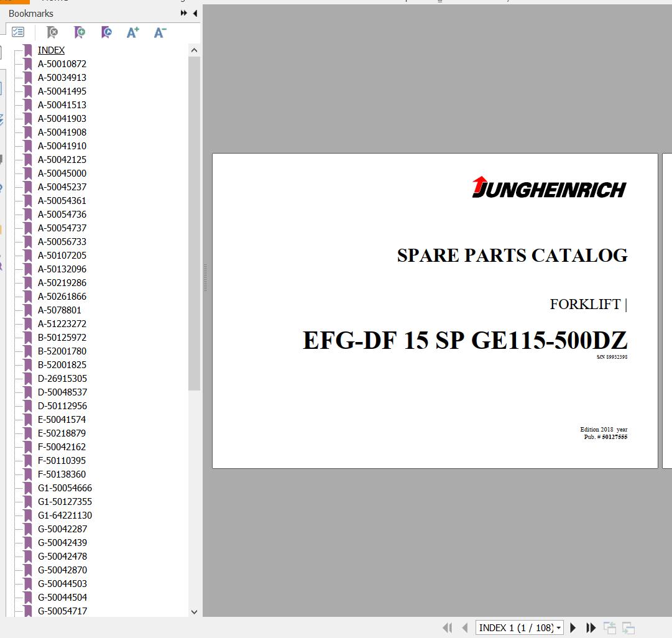Open the INDEX bookmark
672x638 pixels.
52,50
